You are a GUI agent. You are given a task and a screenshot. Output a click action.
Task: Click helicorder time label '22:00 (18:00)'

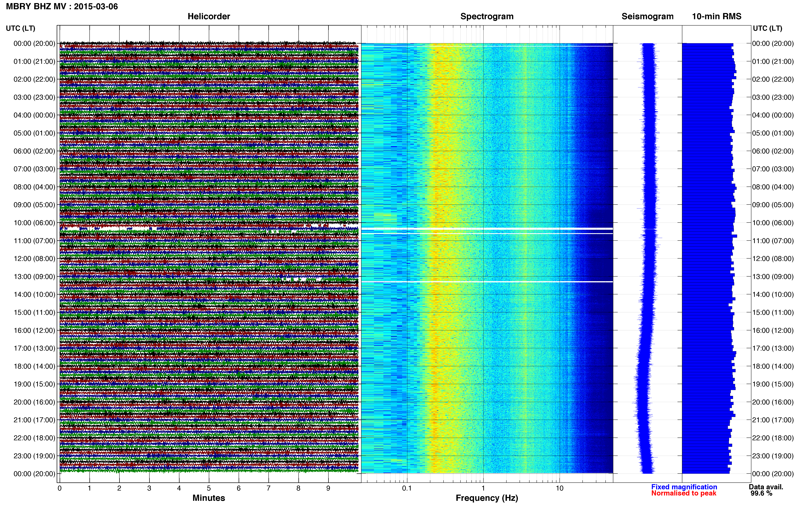pyautogui.click(x=34, y=438)
